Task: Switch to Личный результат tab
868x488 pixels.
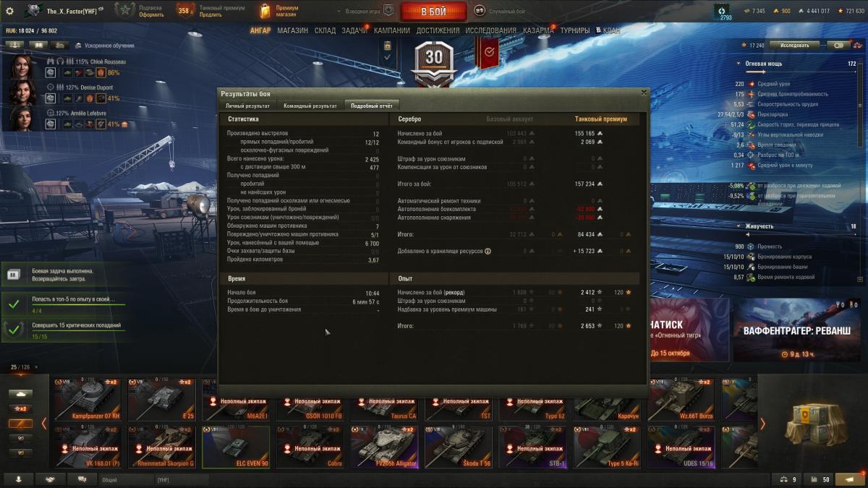Action: pyautogui.click(x=248, y=106)
